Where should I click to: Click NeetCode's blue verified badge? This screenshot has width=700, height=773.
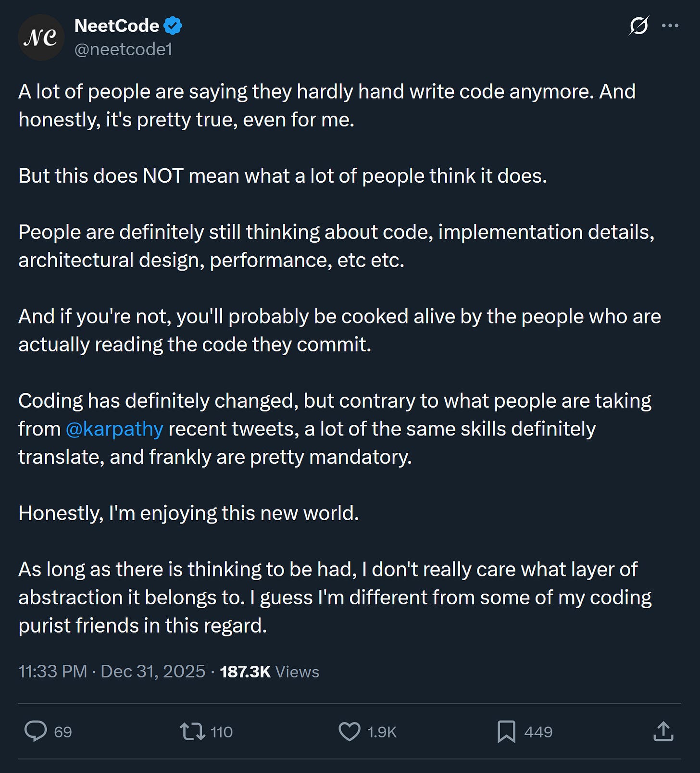(174, 25)
